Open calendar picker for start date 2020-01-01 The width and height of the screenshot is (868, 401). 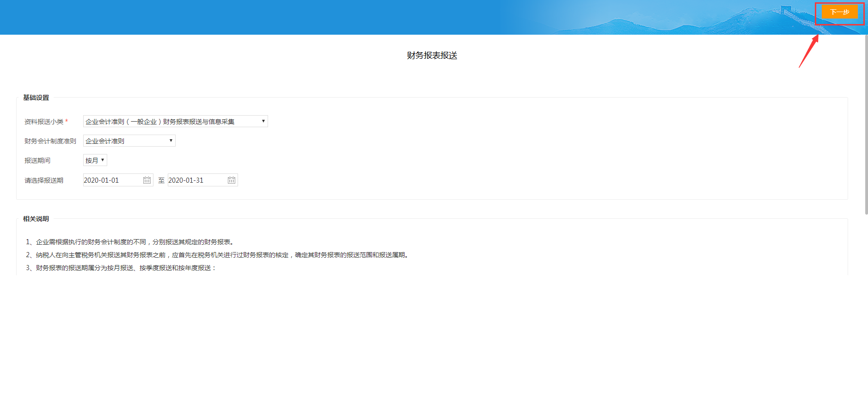coord(147,180)
